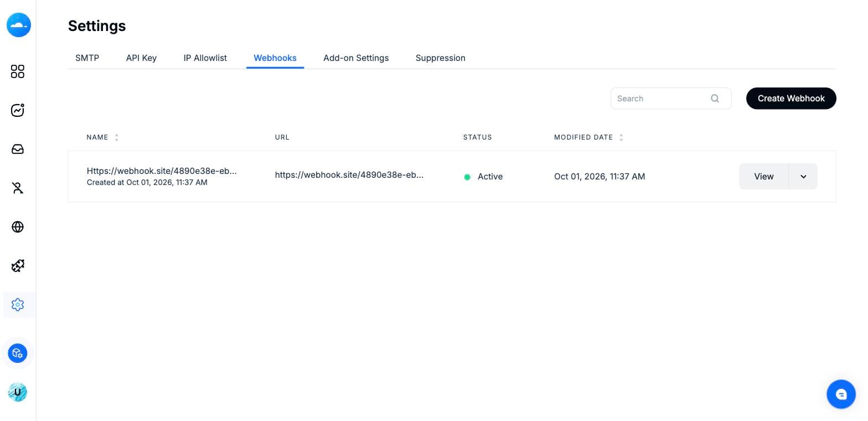868x421 pixels.
Task: Open the contacts person icon in sidebar
Action: point(18,188)
